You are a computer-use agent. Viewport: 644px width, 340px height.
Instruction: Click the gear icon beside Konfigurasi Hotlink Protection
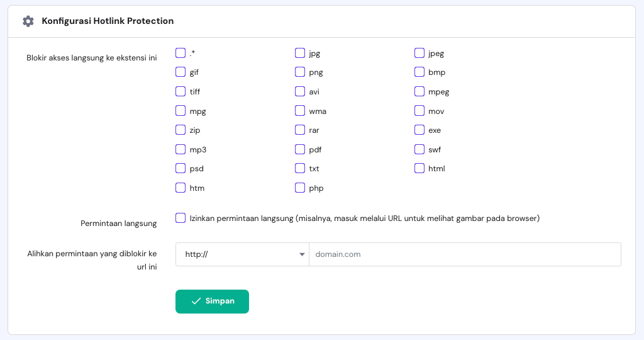pyautogui.click(x=28, y=21)
